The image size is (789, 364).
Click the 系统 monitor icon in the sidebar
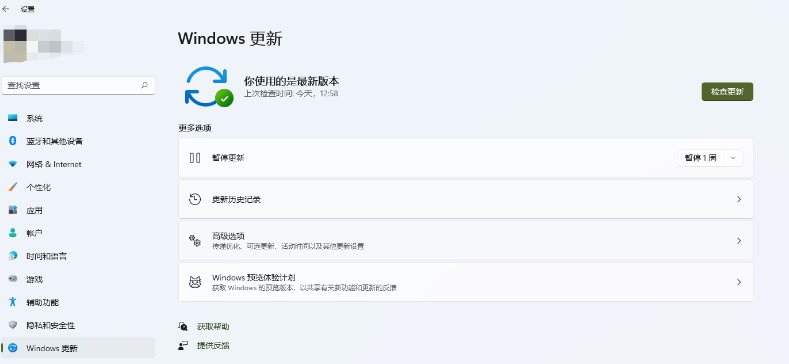(x=13, y=118)
